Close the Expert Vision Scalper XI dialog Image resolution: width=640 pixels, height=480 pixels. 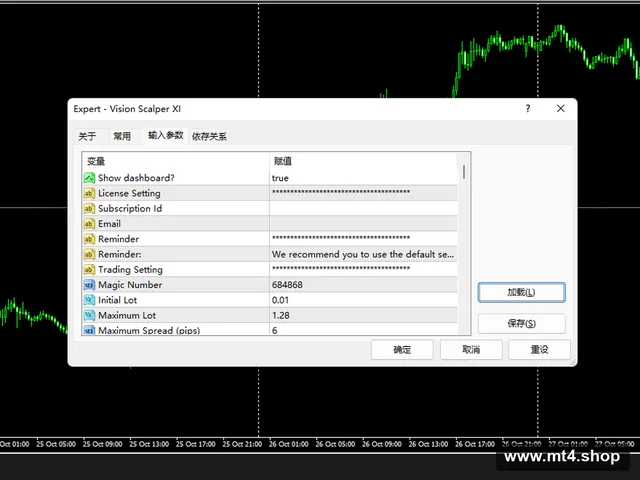[x=561, y=108]
